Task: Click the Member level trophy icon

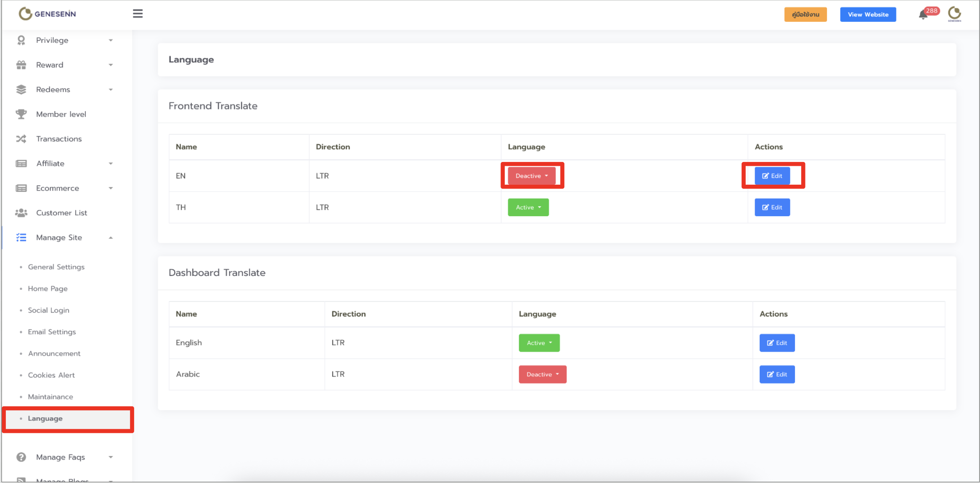Action: (21, 114)
